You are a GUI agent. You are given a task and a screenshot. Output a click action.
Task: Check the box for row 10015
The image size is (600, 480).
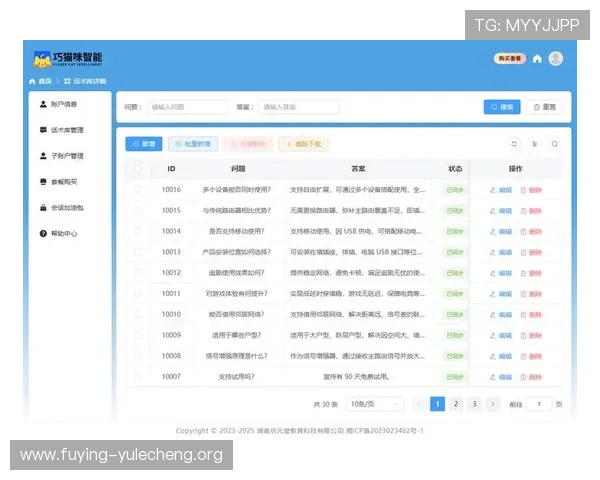coord(138,210)
